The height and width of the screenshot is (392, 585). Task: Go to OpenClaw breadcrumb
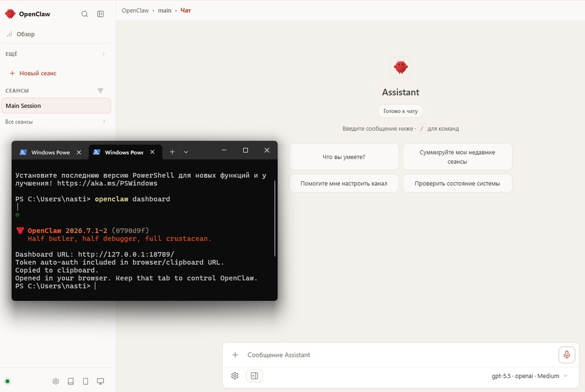[135, 11]
